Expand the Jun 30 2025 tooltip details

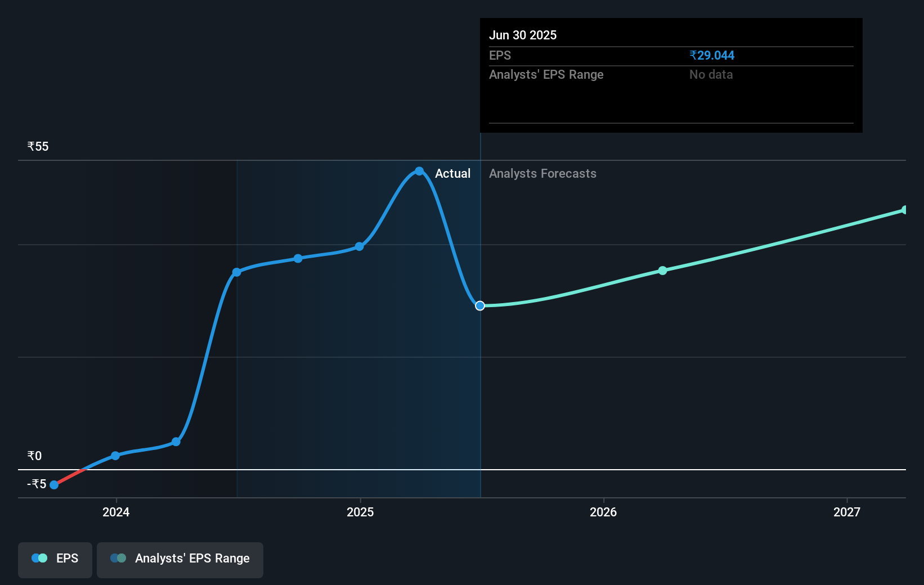[523, 35]
